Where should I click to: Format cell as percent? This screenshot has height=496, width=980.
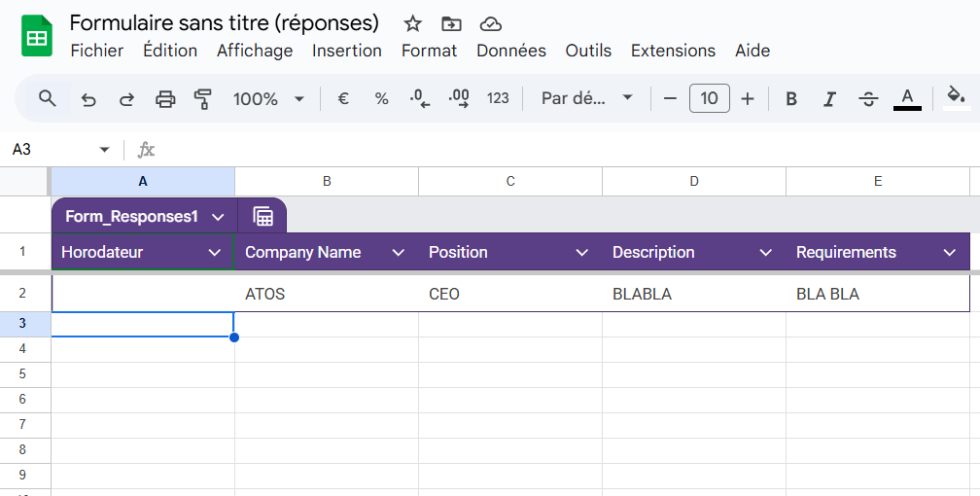[381, 99]
